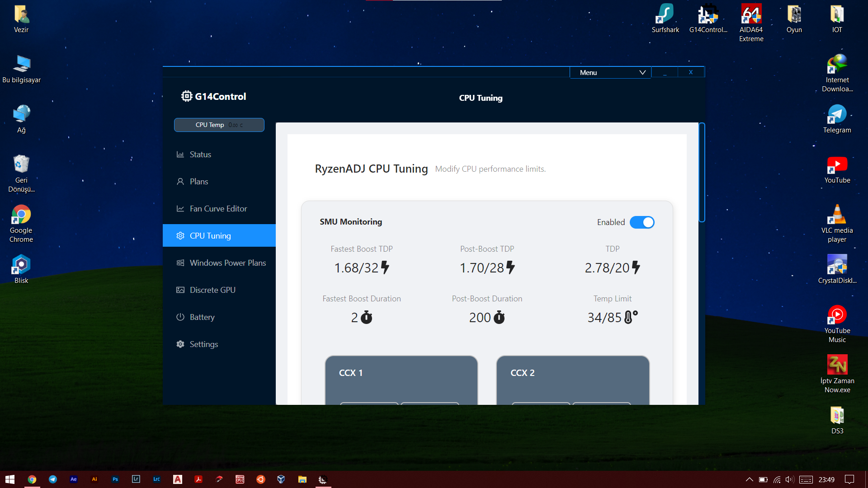Screen dimensions: 868x488
Task: Click the Battery menu label
Action: coord(202,317)
